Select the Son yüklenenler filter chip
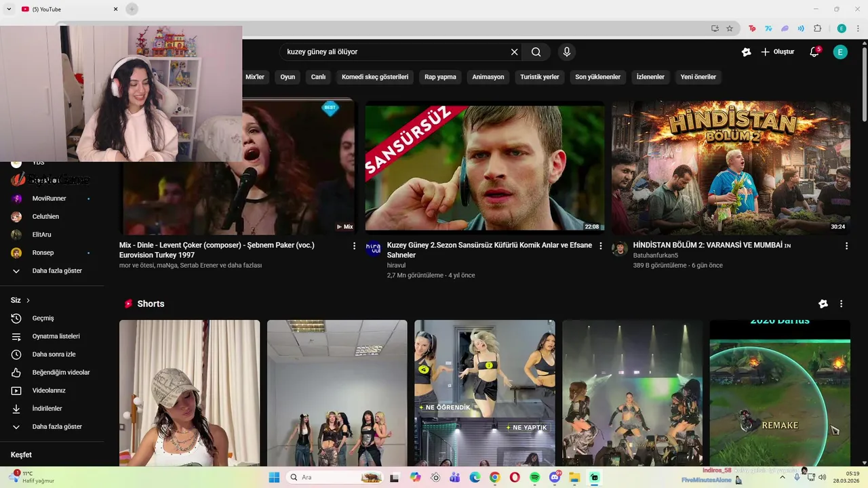Image resolution: width=868 pixels, height=488 pixels. tap(597, 77)
